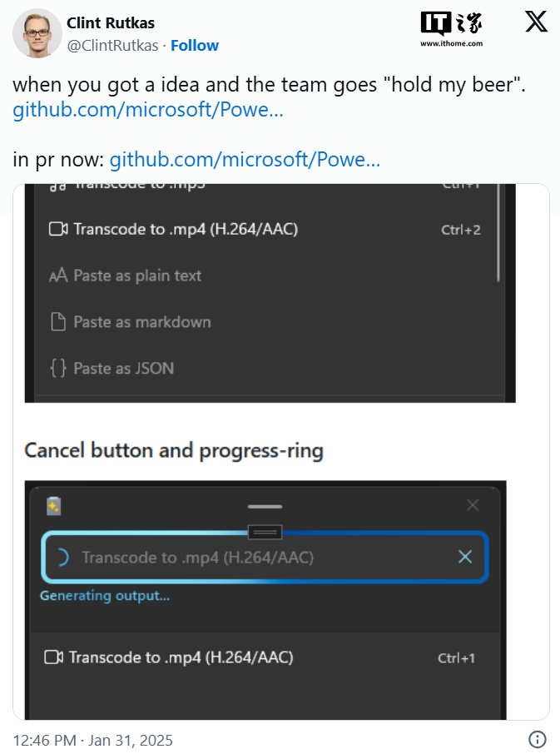560x754 pixels.
Task: Click the Transcode to .mp4 input box
Action: [265, 558]
